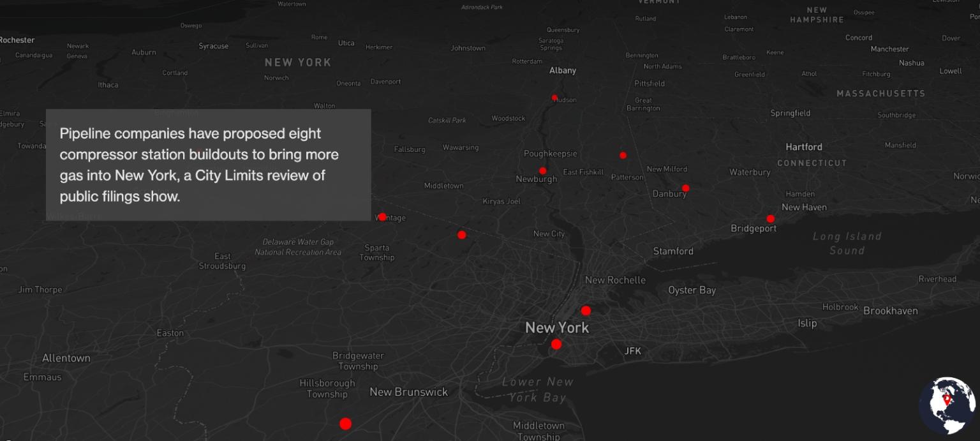Click red marker west of New City
This screenshot has width=980, height=441.
[462, 235]
